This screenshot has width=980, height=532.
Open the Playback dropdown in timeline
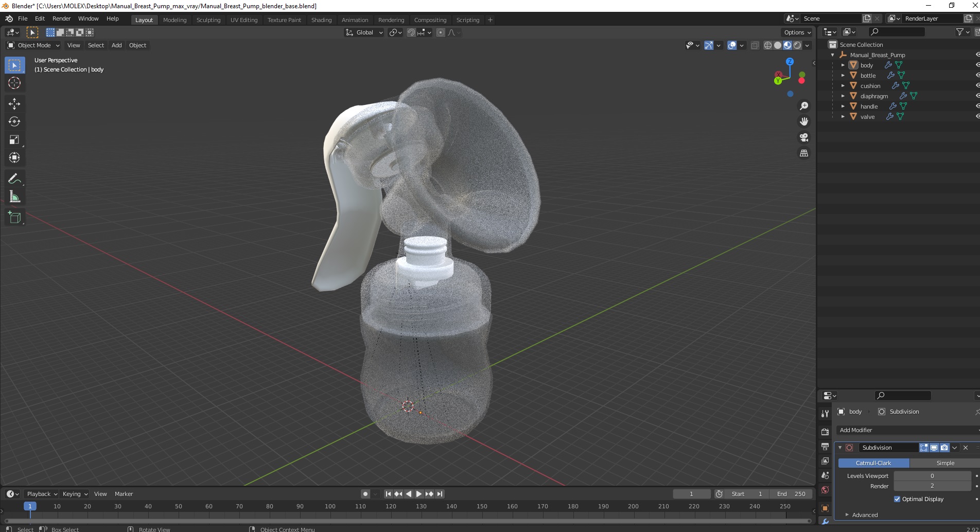tap(42, 494)
